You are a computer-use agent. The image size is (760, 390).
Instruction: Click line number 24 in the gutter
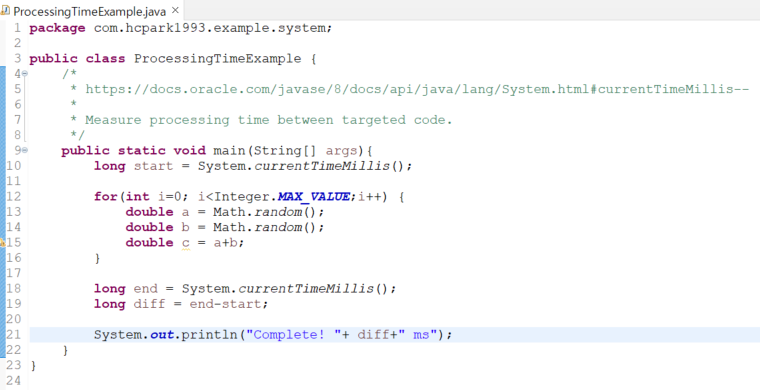point(14,381)
